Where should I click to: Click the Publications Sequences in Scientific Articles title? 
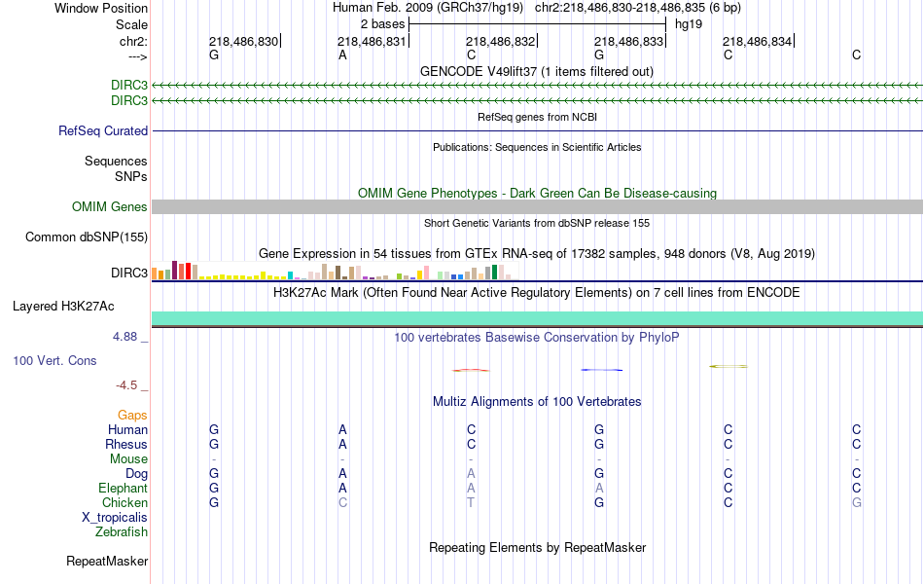(x=537, y=147)
